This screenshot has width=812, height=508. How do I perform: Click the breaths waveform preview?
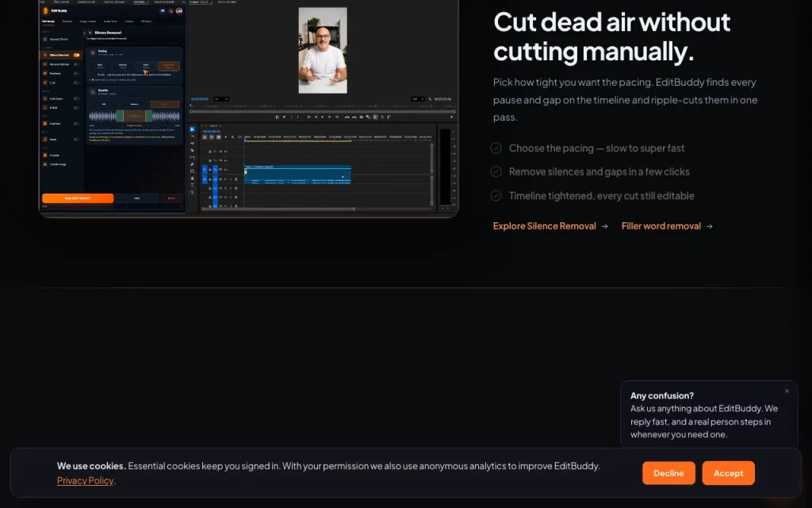[x=135, y=116]
